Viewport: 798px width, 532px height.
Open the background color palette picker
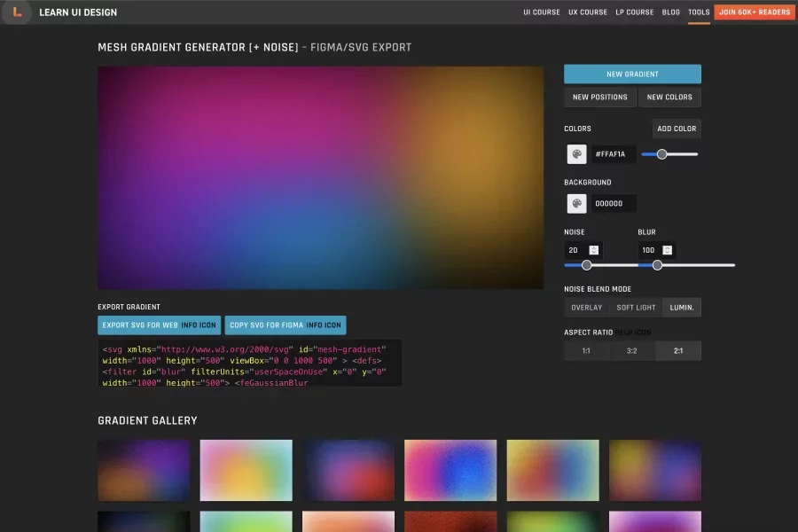click(576, 203)
